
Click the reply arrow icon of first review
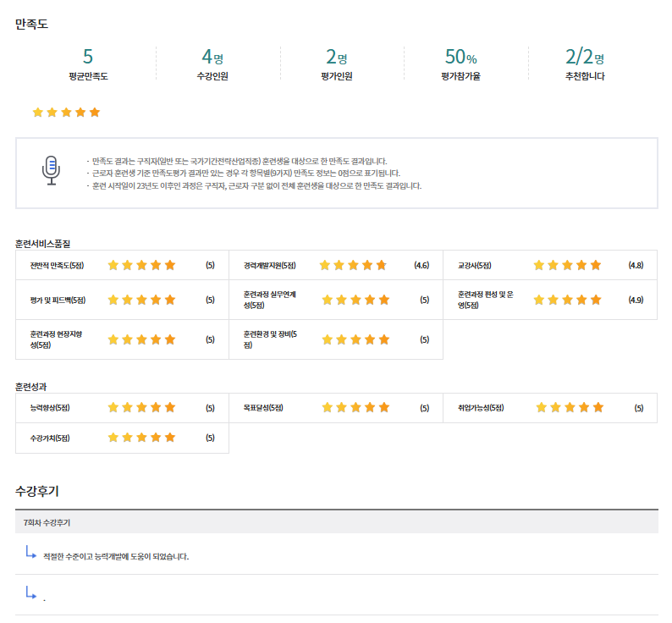pos(31,554)
